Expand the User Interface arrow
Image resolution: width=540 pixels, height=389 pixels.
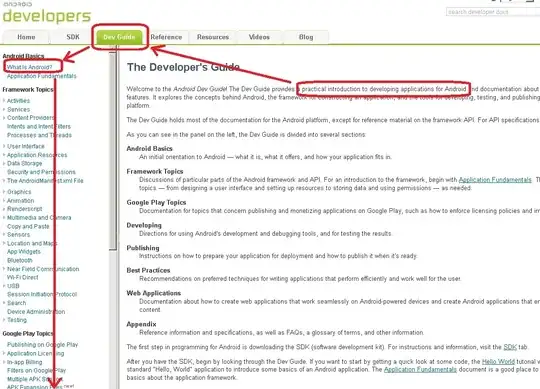tap(4, 146)
